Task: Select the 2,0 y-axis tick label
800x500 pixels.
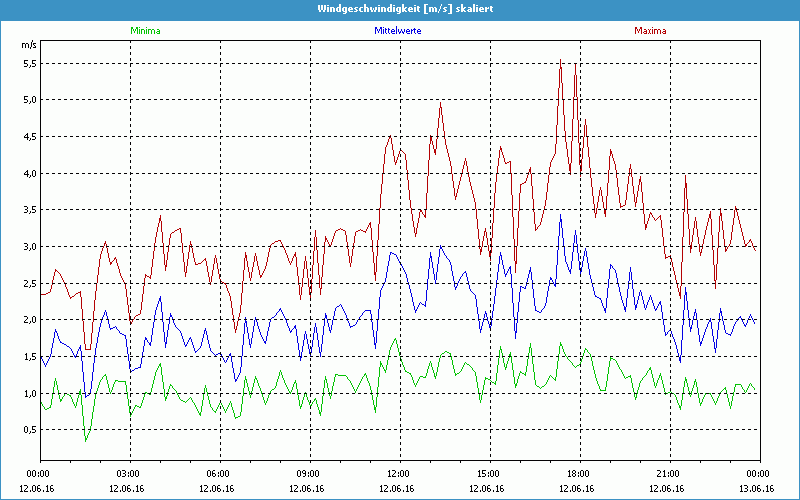Action: click(x=29, y=320)
